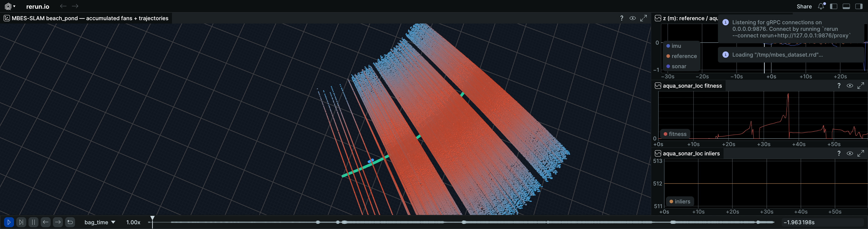This screenshot has height=229, width=868.
Task: Toggle the right selection panel
Action: point(859,6)
